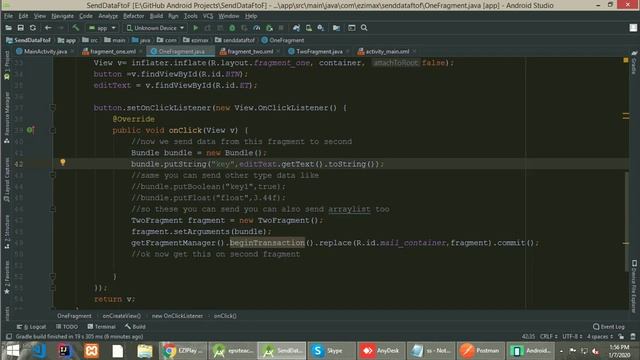This screenshot has width=640, height=360.
Task: Open the Build tool window
Action: point(136,327)
